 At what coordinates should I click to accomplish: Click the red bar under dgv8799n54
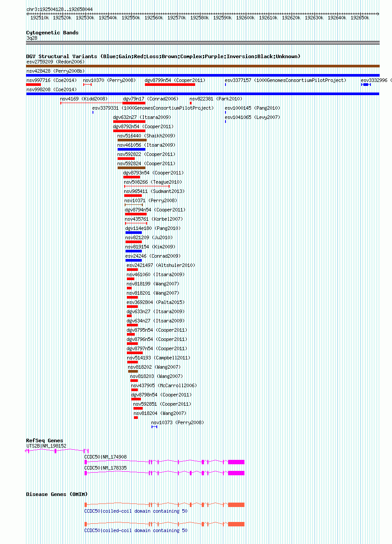[170, 85]
